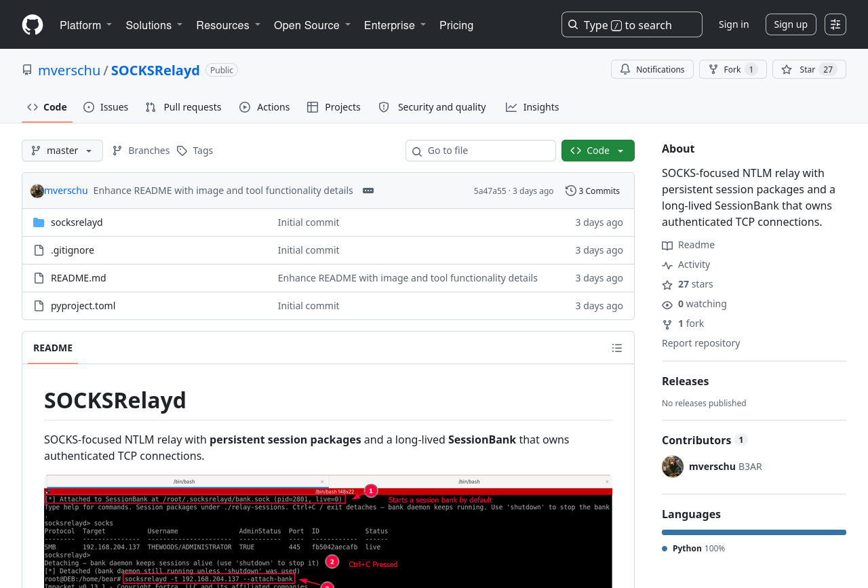Click the repository icon beside mverschu

[27, 70]
